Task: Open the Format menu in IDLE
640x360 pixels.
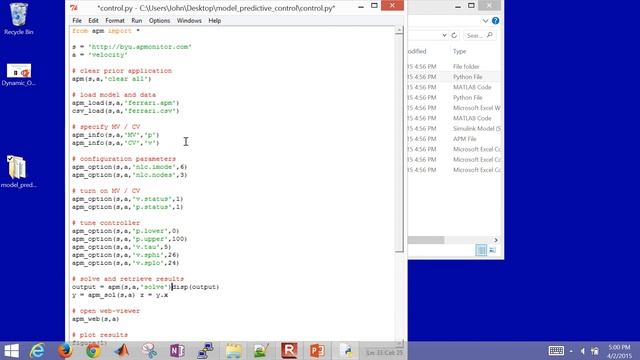Action: (115, 20)
